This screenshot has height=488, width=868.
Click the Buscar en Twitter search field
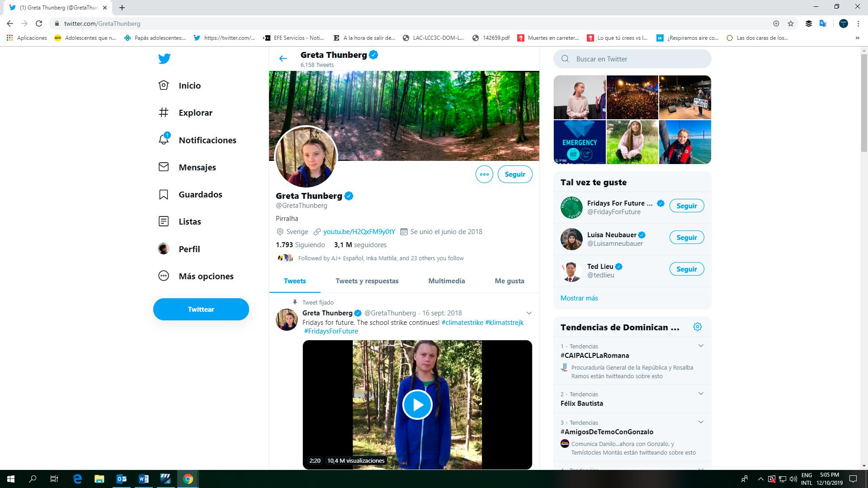click(637, 59)
